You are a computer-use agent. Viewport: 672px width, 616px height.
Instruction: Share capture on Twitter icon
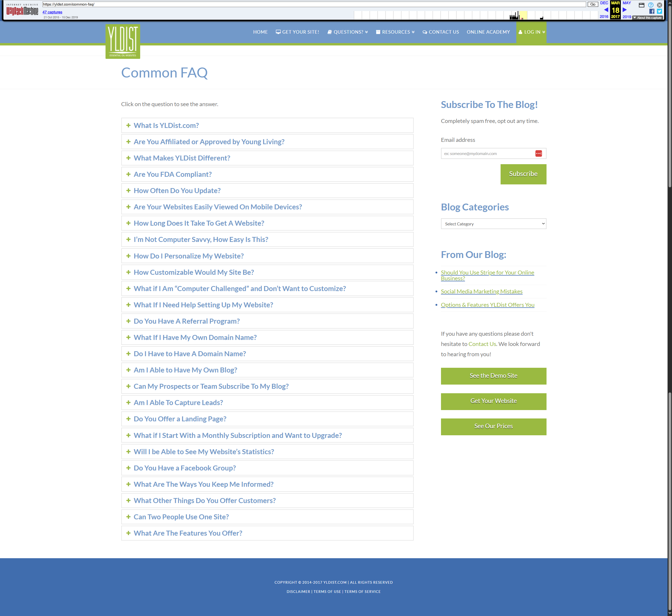(659, 11)
